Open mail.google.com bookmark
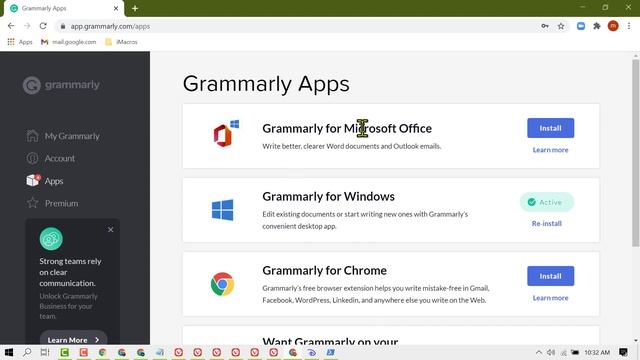 point(68,42)
